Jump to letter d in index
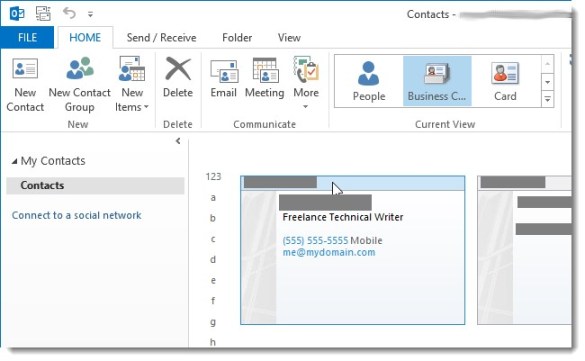This screenshot has width=585, height=361. [213, 259]
